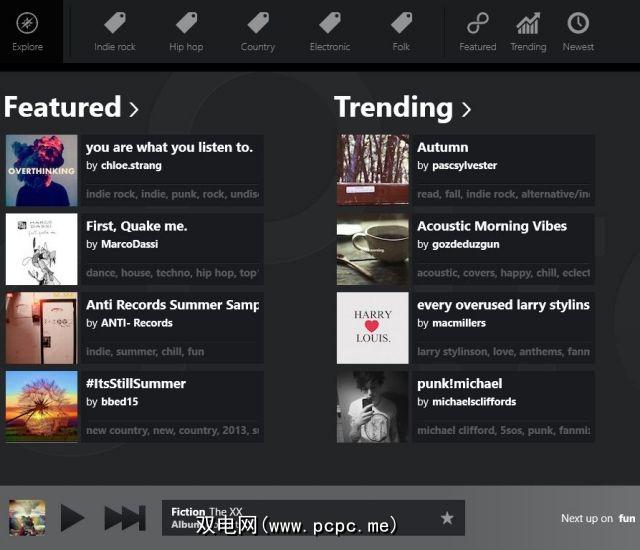Image resolution: width=640 pixels, height=550 pixels.
Task: Pick the Electronic genre tag
Action: coord(330,24)
